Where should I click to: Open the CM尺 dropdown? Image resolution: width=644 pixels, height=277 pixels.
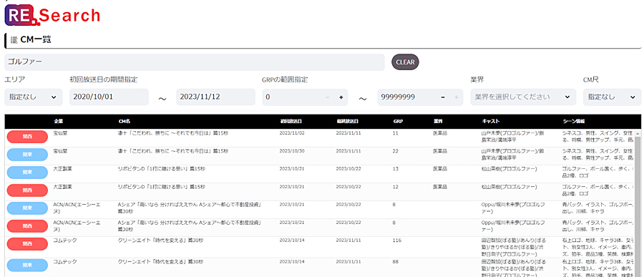coord(612,97)
